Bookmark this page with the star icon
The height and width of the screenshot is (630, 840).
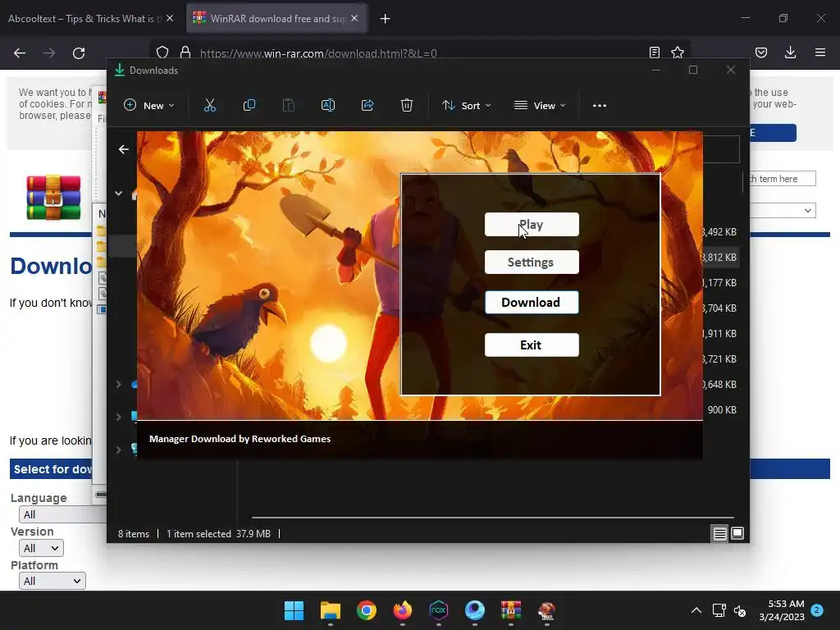(678, 52)
